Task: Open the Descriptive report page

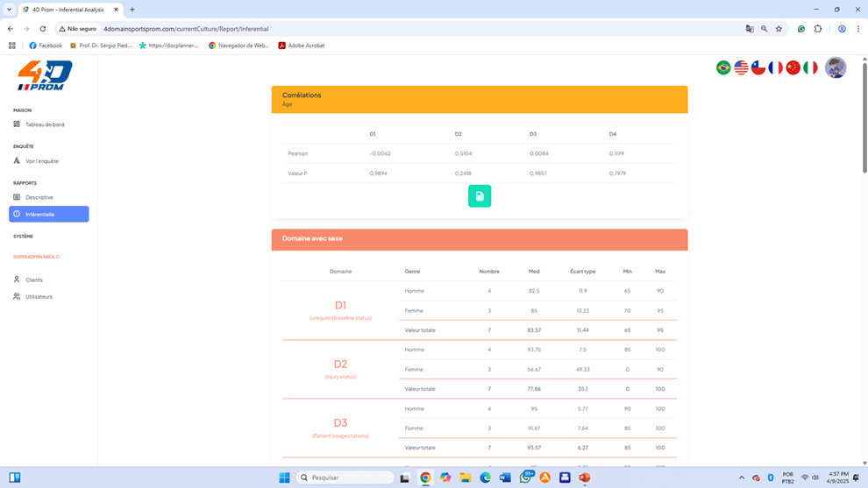Action: click(x=39, y=197)
